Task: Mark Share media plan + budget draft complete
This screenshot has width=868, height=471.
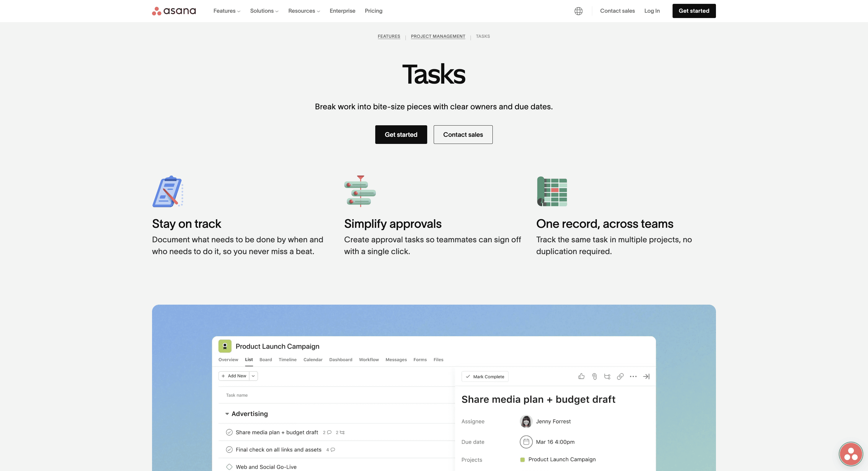Action: [229, 432]
